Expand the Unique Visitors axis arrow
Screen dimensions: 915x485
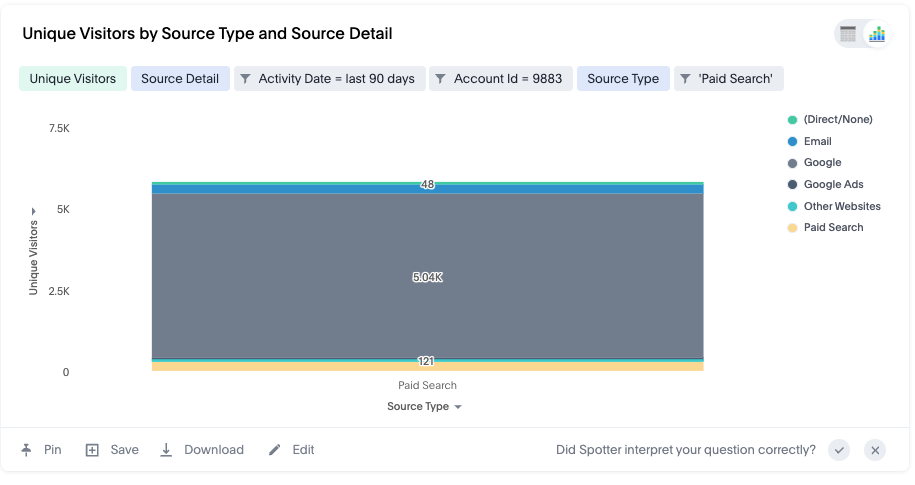point(33,211)
